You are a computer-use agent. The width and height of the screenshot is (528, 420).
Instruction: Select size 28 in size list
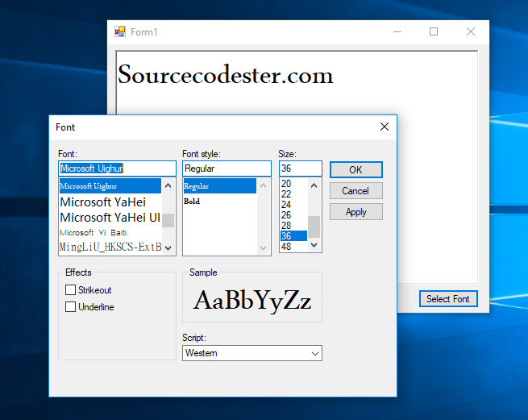[293, 226]
